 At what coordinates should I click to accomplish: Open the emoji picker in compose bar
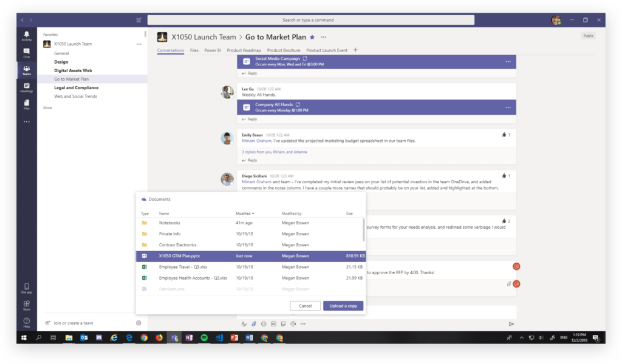click(x=264, y=324)
